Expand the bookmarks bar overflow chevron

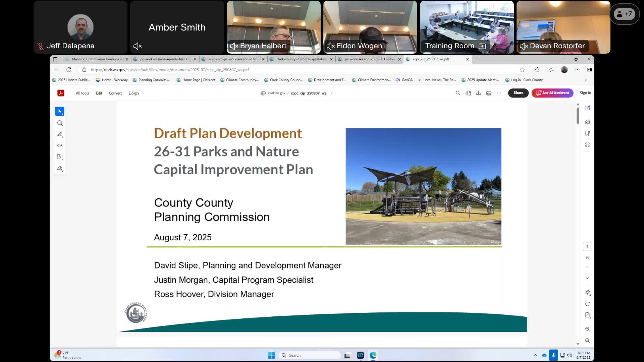(586, 80)
